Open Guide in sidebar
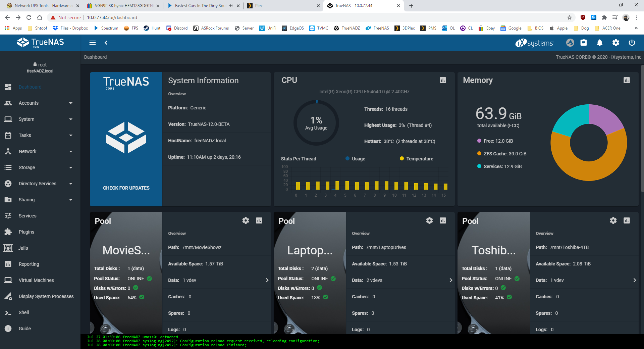The width and height of the screenshot is (644, 349). point(40,329)
